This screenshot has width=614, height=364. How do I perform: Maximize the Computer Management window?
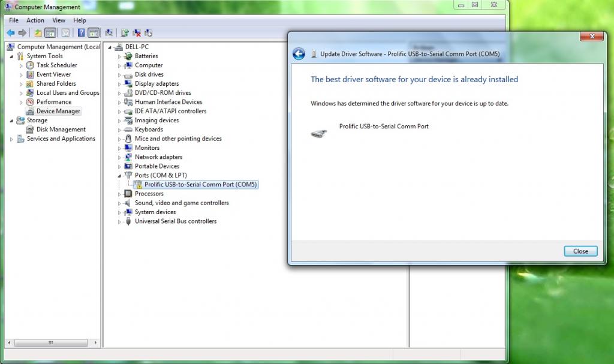pyautogui.click(x=475, y=5)
